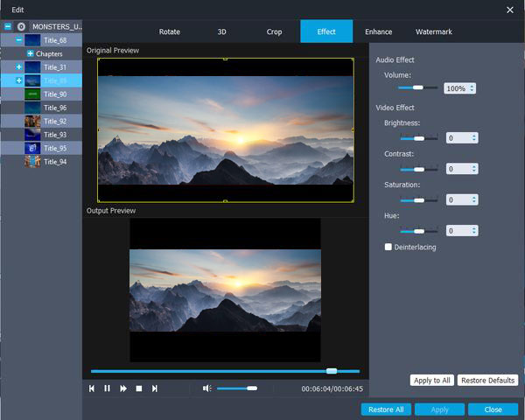Select Title_92 thumbnail
525x420 pixels.
(x=32, y=122)
